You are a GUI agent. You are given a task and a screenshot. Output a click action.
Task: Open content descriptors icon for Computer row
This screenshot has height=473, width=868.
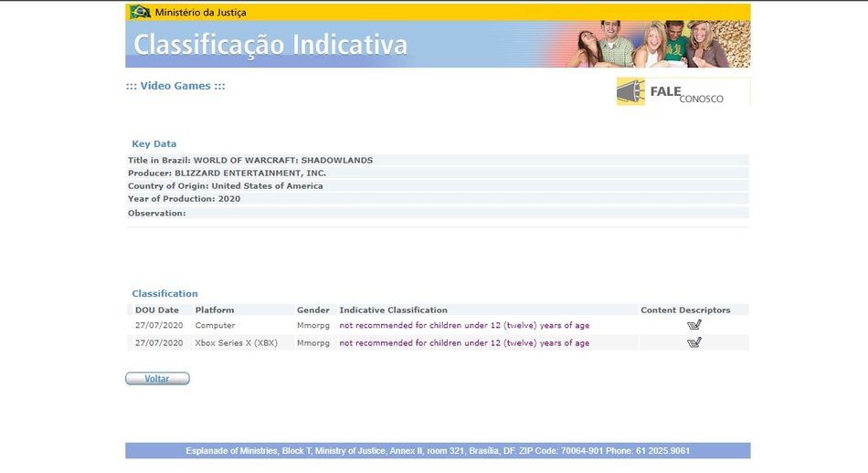(x=694, y=325)
